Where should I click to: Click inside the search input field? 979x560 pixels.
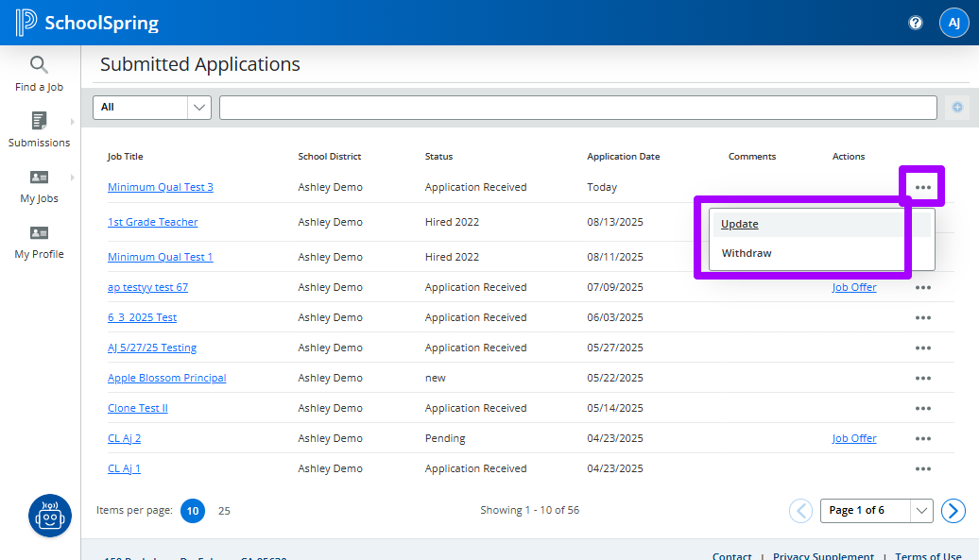[x=576, y=107]
